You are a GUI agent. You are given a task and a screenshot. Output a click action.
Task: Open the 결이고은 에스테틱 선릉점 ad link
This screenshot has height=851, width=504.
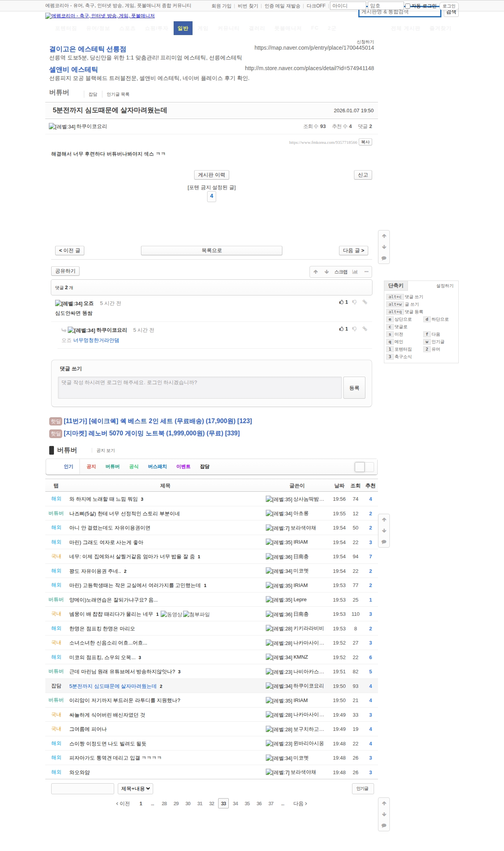88,49
